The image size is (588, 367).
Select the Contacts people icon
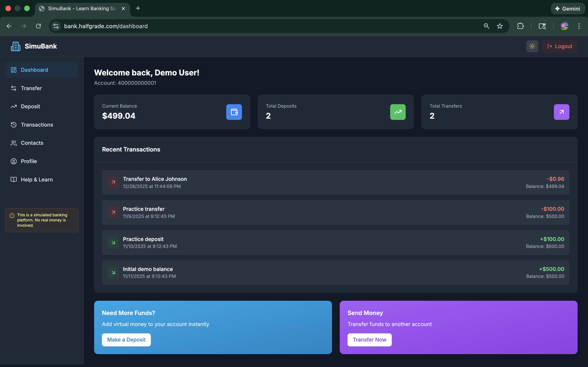click(14, 143)
